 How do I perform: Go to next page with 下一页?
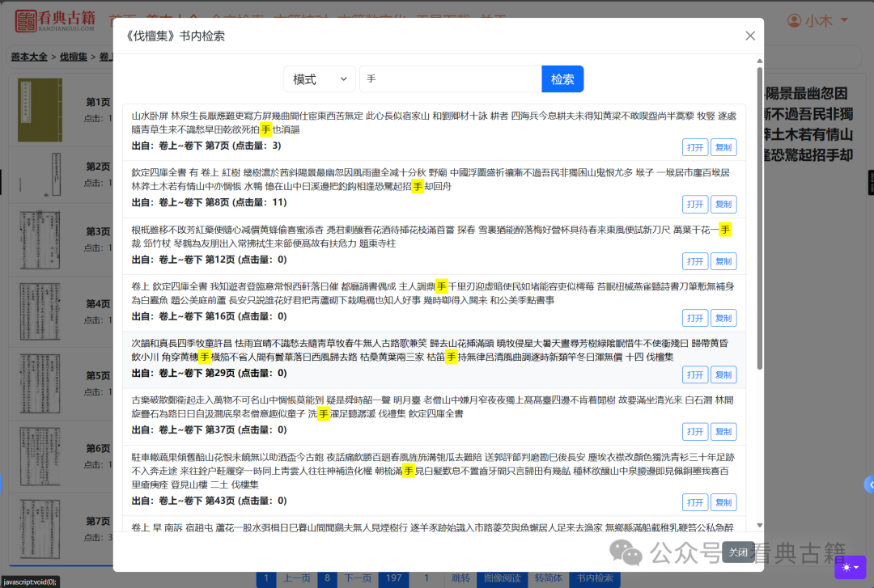click(357, 577)
